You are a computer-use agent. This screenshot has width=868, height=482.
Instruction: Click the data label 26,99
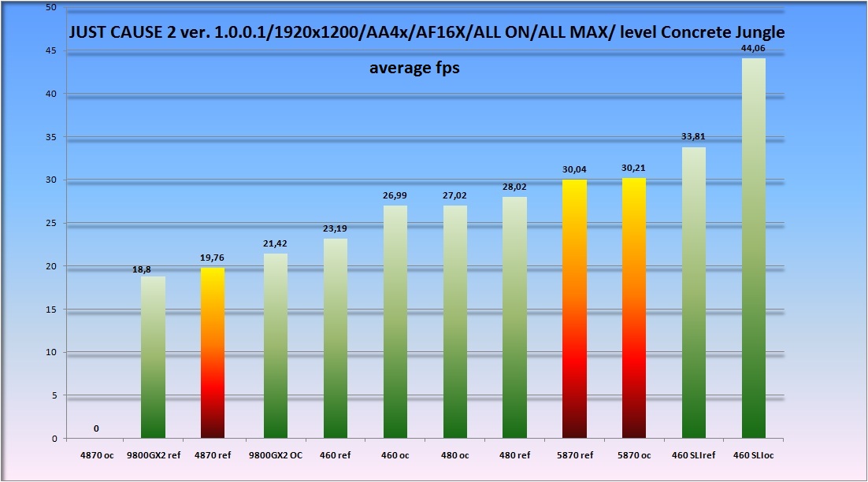[395, 196]
